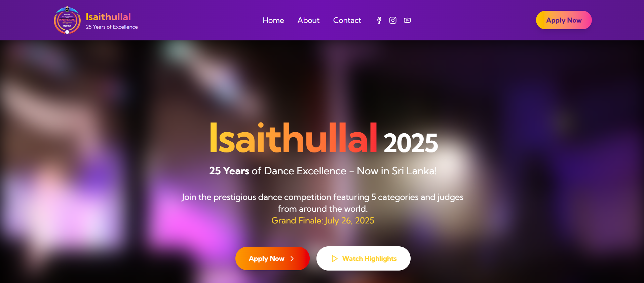Open the About menu item

[308, 20]
